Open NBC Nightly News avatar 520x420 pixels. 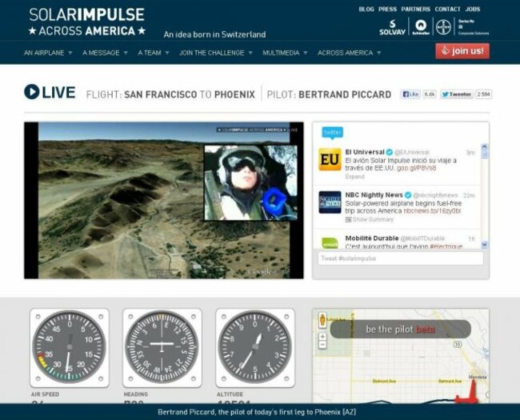[330, 202]
